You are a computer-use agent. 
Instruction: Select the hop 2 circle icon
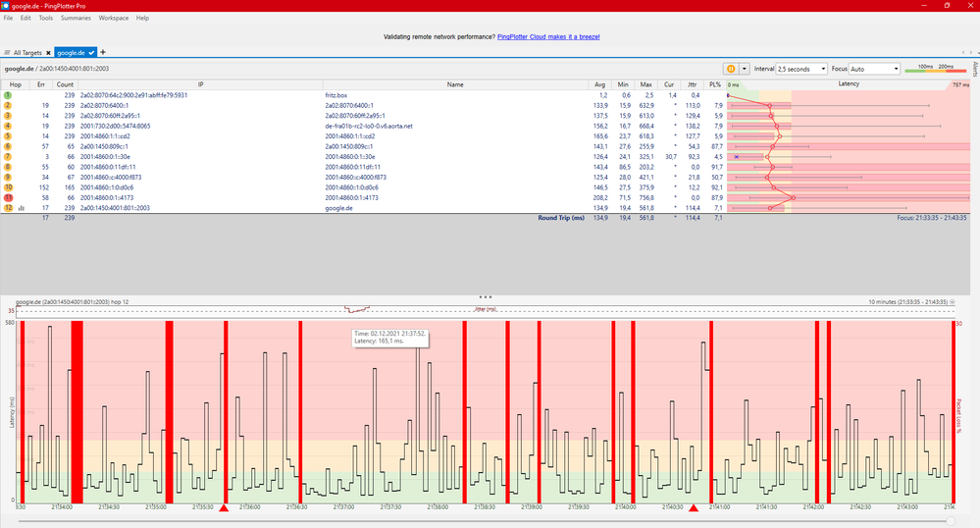click(x=8, y=106)
